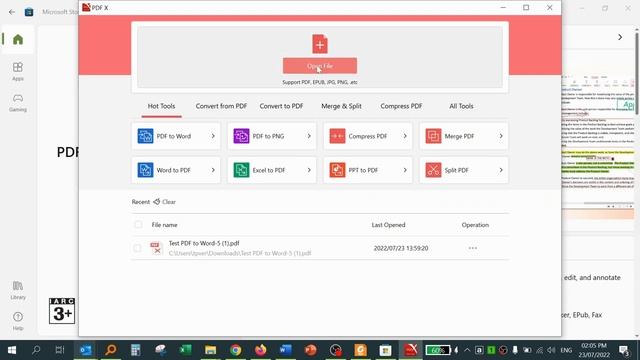640x360 pixels.
Task: Click the next screenshot arrow in Microsoft Store
Action: pyautogui.click(x=620, y=37)
